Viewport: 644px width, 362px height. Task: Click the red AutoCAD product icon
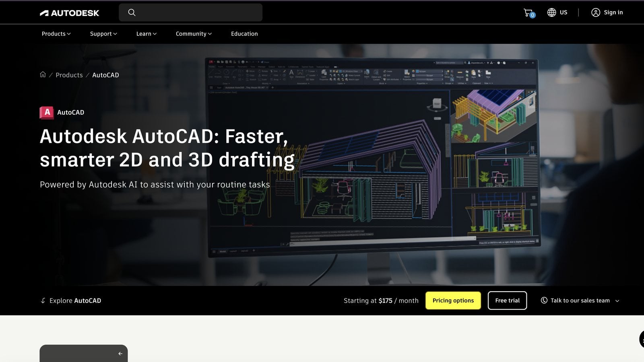pyautogui.click(x=47, y=113)
